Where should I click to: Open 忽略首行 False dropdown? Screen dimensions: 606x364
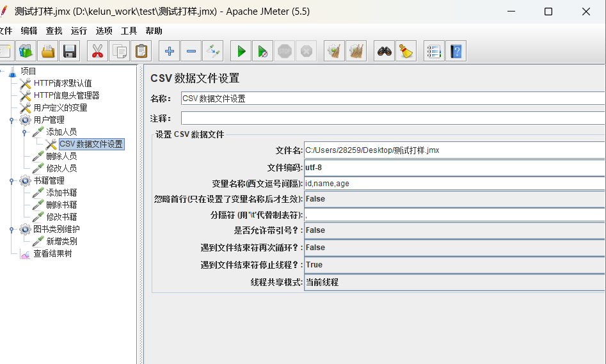coord(455,199)
